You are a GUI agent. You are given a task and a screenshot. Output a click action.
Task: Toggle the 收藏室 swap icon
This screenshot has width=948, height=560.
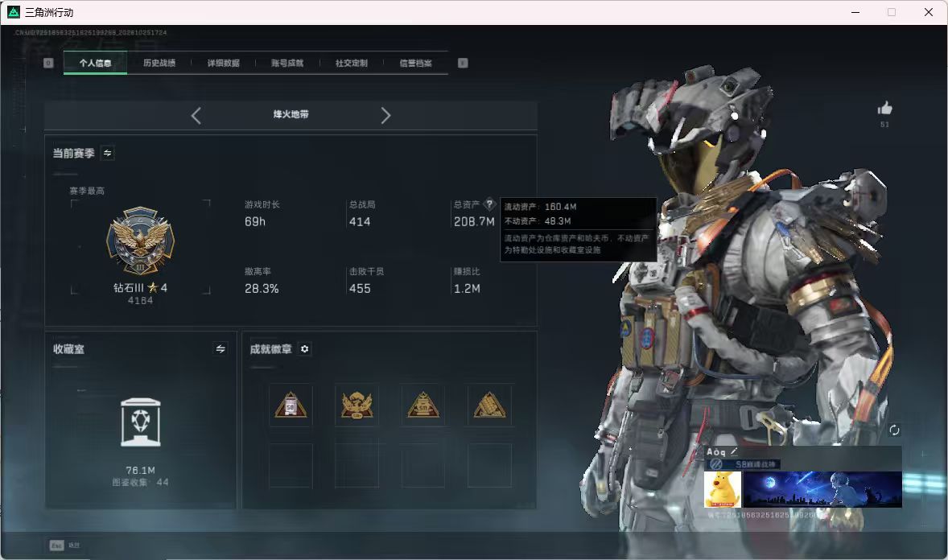(221, 349)
